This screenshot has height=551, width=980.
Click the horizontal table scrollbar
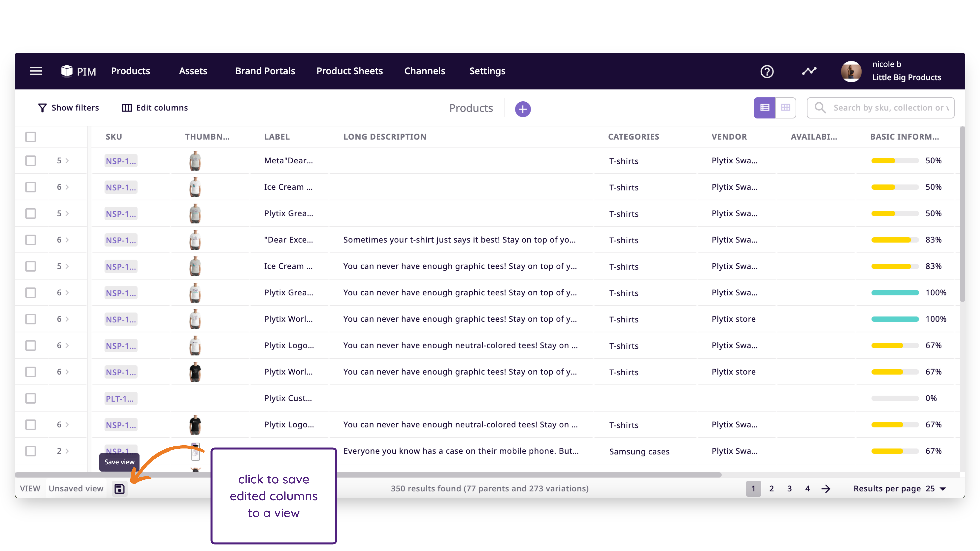[368, 475]
